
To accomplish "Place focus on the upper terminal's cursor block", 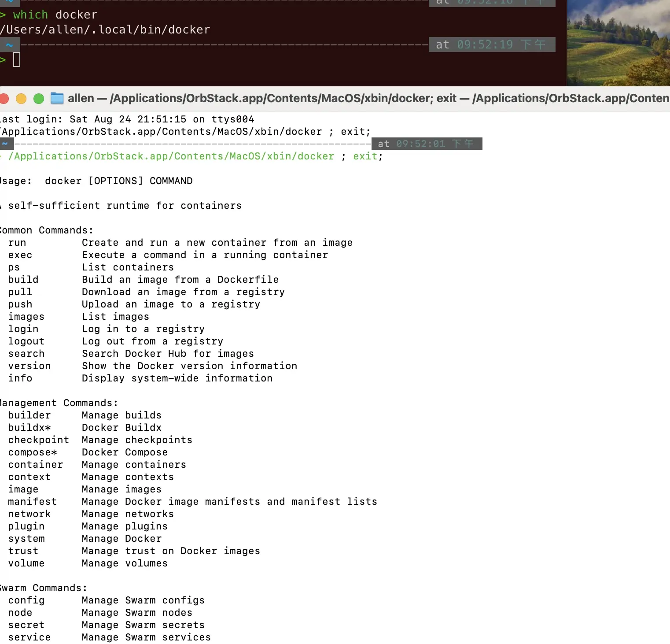I will click(17, 59).
